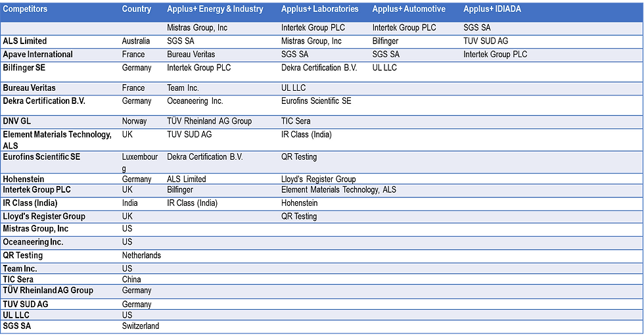Image resolution: width=644 pixels, height=336 pixels.
Task: Click Bureau Veritas under Energy & Industry
Action: (x=191, y=54)
